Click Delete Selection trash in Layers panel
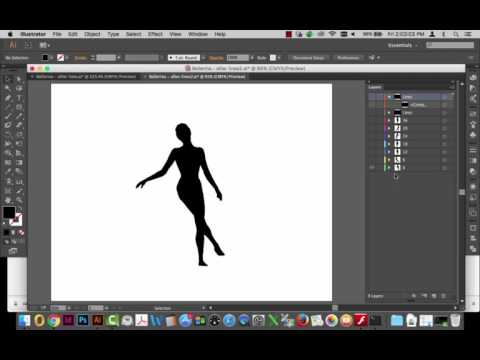Viewport: 480px width, 360px height. tap(443, 296)
